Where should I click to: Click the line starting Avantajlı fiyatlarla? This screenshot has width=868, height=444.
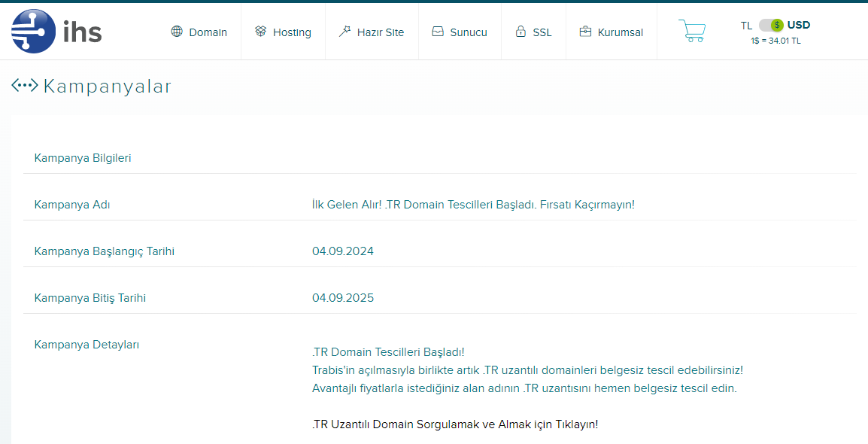point(525,388)
